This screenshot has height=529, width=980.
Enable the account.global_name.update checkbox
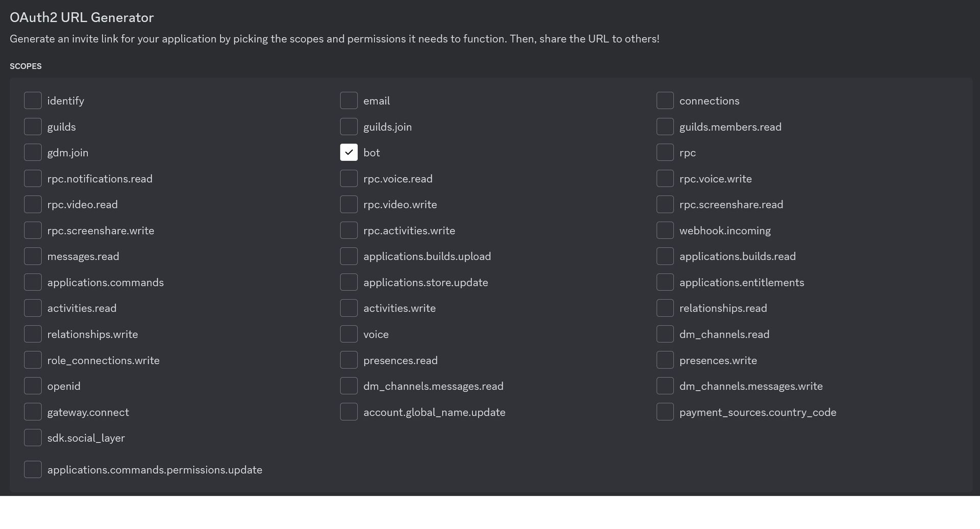[349, 412]
